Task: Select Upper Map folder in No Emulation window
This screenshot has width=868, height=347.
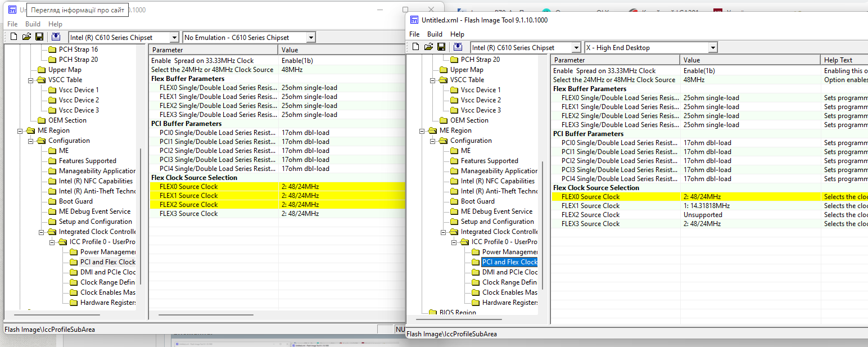Action: (x=65, y=70)
